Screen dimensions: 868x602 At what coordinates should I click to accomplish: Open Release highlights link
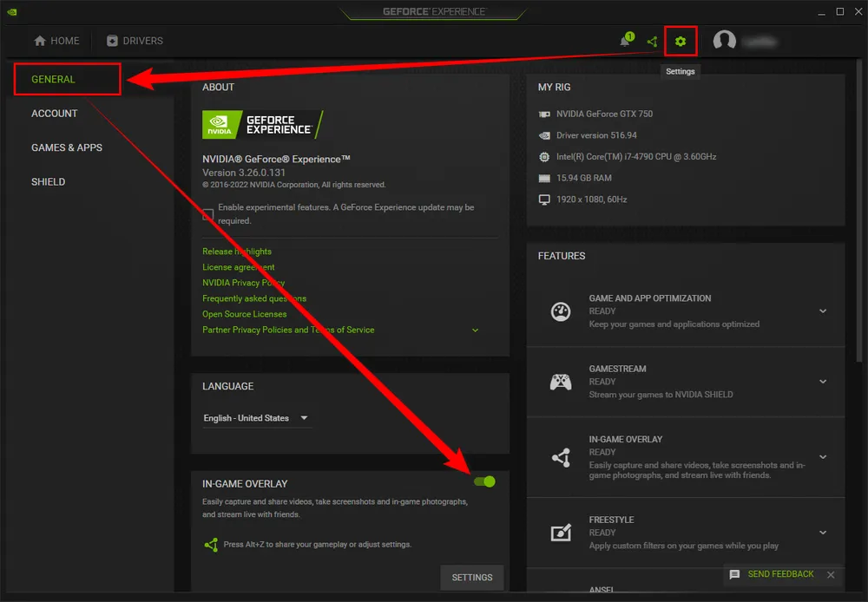click(237, 252)
